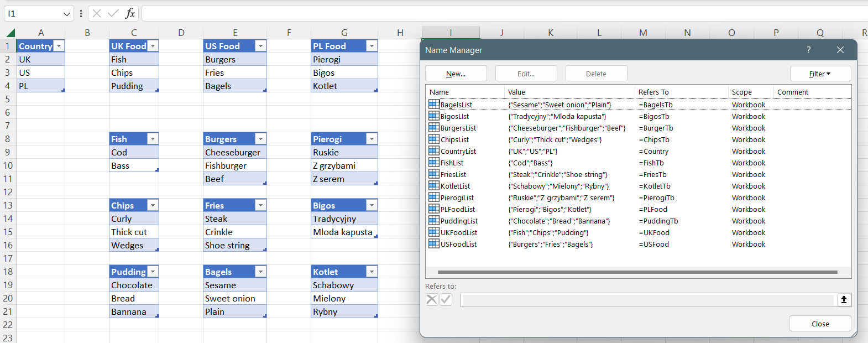Click the BurgersList table icon
This screenshot has height=343, width=868.
click(x=434, y=127)
